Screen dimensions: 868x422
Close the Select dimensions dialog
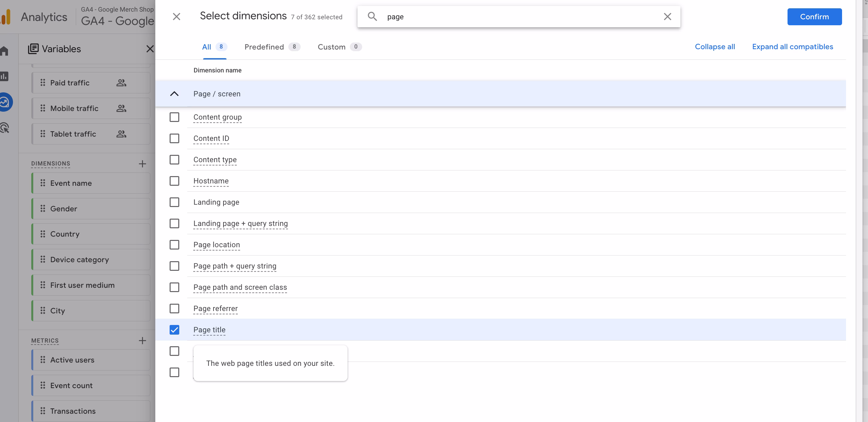[176, 17]
